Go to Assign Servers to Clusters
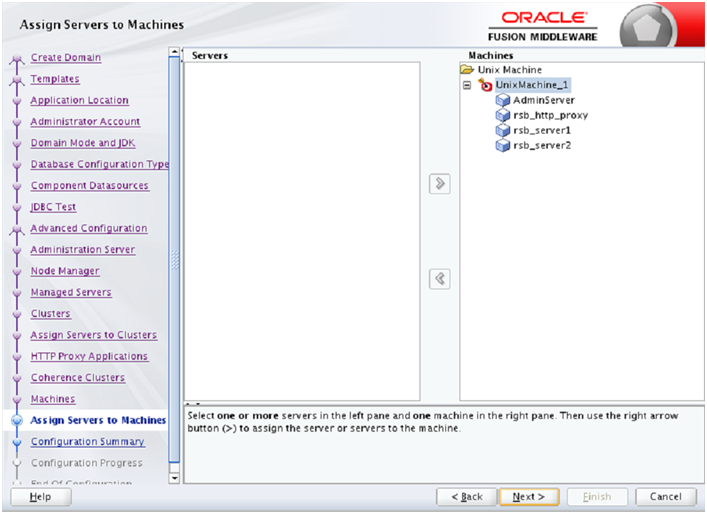This screenshot has height=514, width=707. click(x=94, y=335)
